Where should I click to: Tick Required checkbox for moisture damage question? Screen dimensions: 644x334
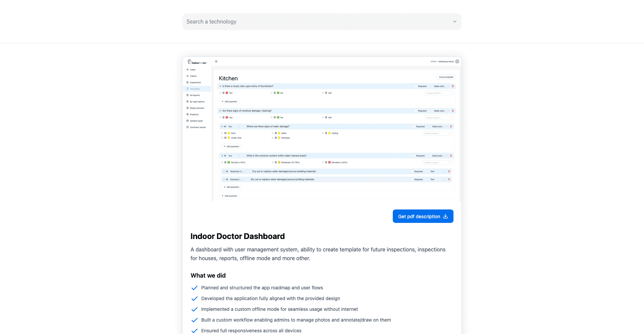coord(416,111)
